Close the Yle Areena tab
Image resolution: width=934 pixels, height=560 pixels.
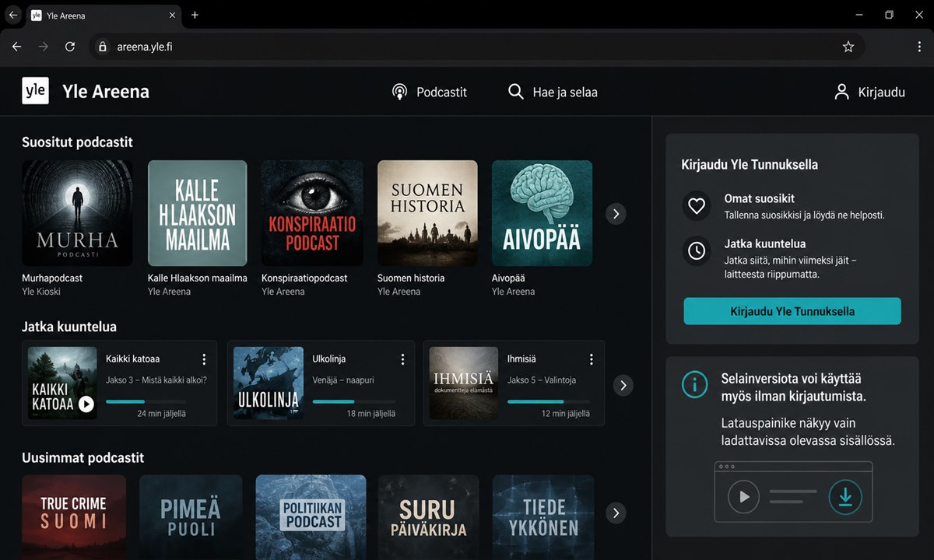(x=173, y=15)
